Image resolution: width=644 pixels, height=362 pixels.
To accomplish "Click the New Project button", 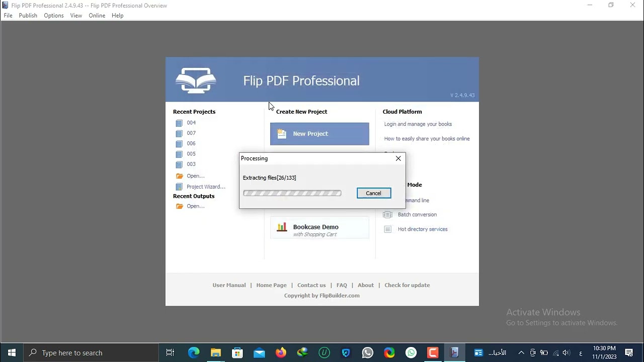I will [x=319, y=134].
